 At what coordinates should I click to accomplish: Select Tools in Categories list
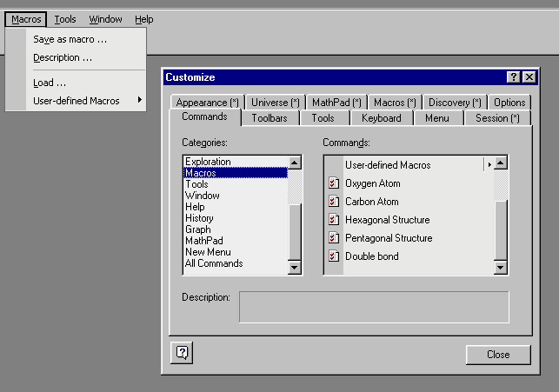236,184
